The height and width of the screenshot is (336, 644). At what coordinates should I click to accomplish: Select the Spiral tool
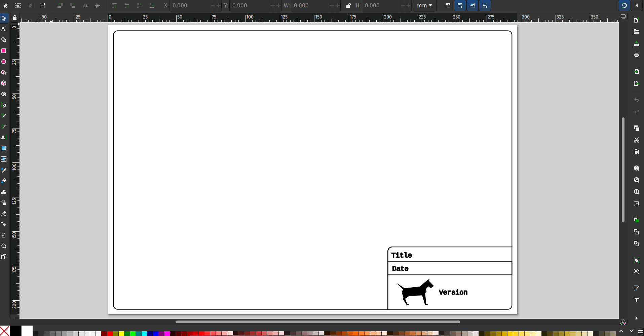tap(4, 94)
